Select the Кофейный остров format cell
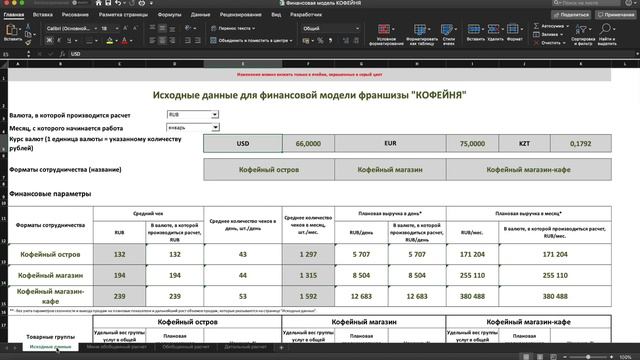 click(269, 169)
